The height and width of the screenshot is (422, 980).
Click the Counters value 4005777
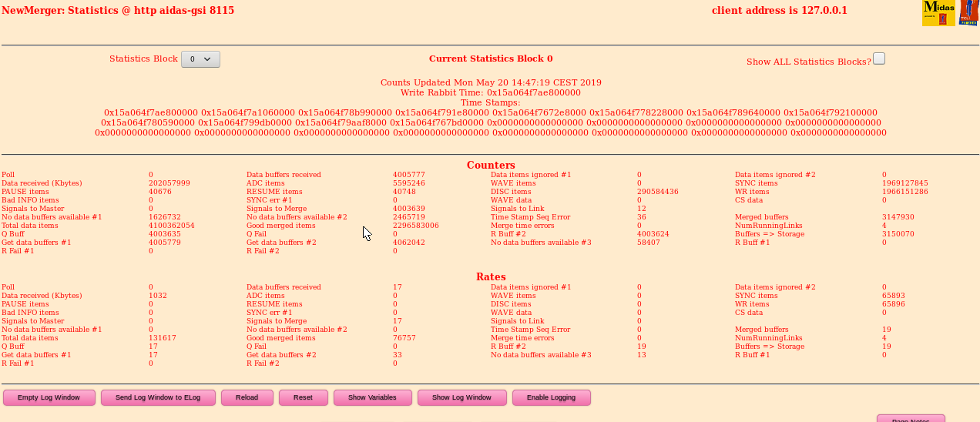coord(409,175)
